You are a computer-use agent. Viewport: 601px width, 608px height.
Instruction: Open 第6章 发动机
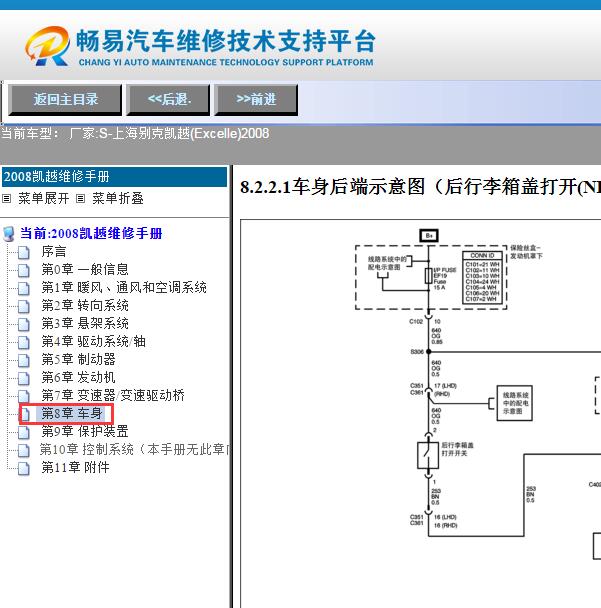(x=78, y=377)
